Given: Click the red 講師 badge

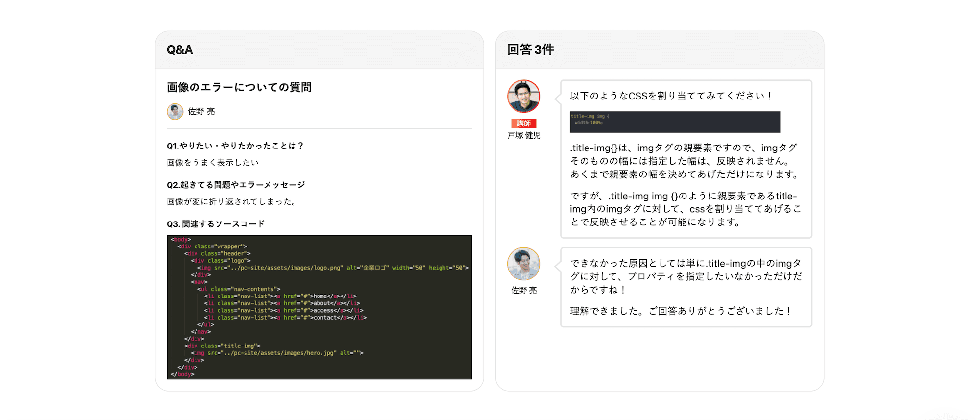Looking at the screenshot, I should pos(524,124).
